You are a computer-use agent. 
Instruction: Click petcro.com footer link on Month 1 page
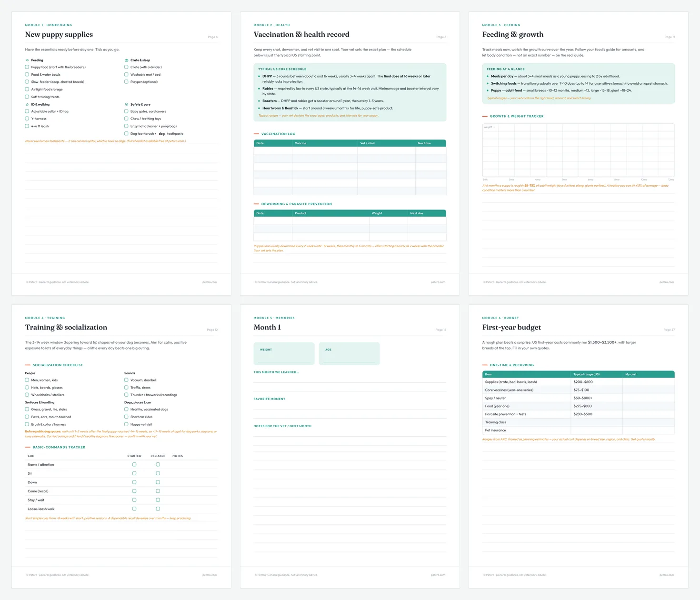(438, 575)
